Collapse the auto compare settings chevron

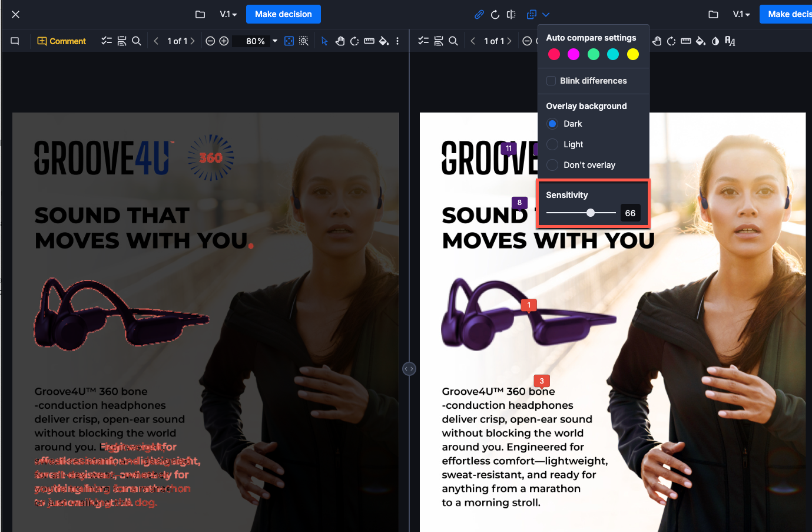click(x=545, y=15)
